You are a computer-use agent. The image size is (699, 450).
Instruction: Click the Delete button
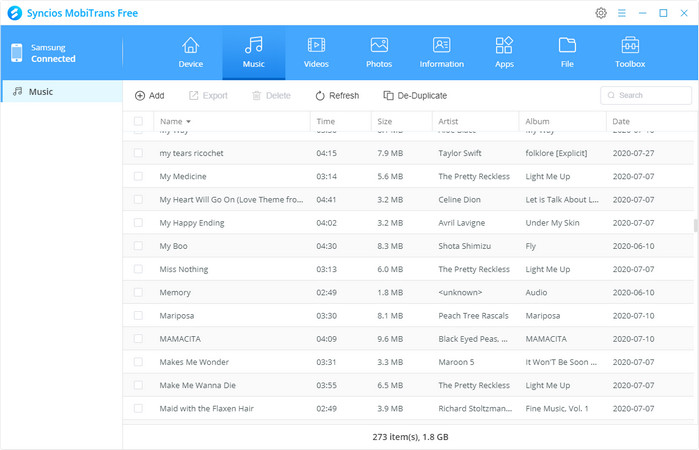coord(271,95)
